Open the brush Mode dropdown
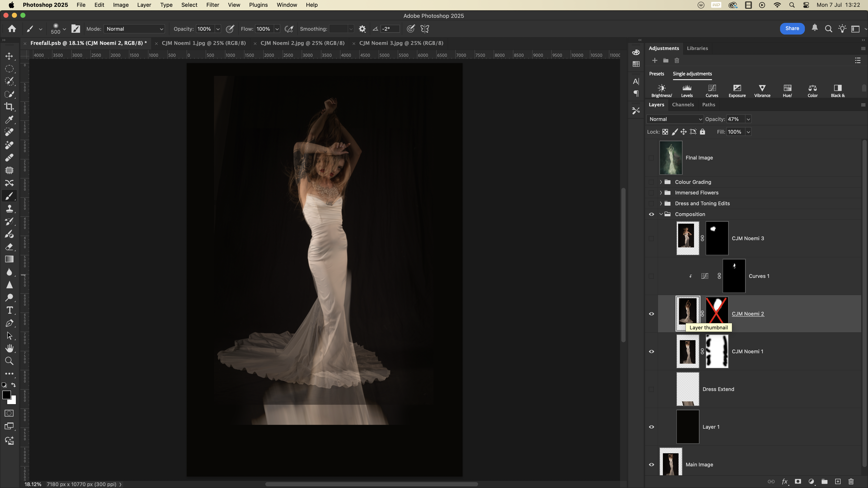Screen dimensions: 868x488 point(134,29)
